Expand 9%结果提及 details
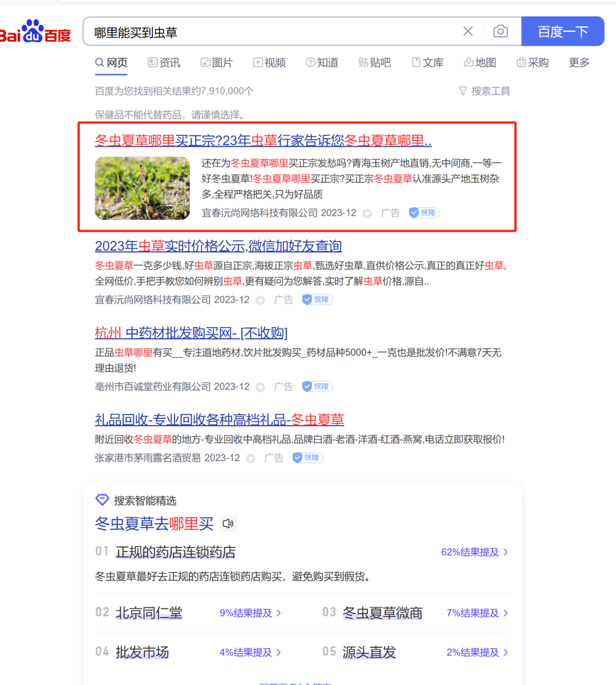Image resolution: width=616 pixels, height=685 pixels. pos(250,613)
